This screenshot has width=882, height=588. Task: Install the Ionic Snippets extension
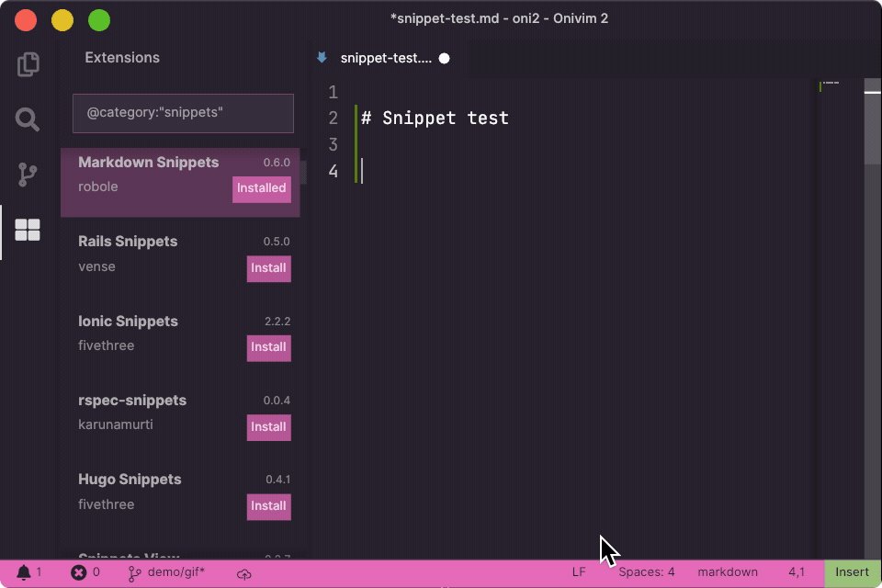point(269,347)
